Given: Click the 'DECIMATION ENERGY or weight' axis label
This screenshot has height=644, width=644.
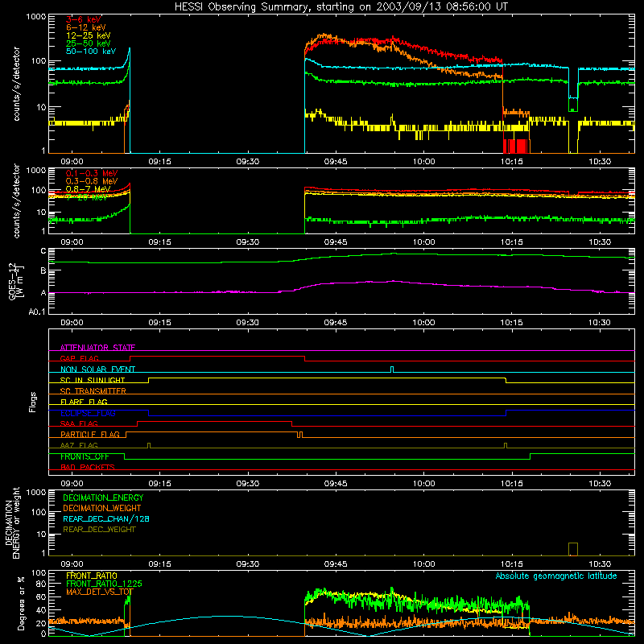Looking at the screenshot, I should (12, 522).
